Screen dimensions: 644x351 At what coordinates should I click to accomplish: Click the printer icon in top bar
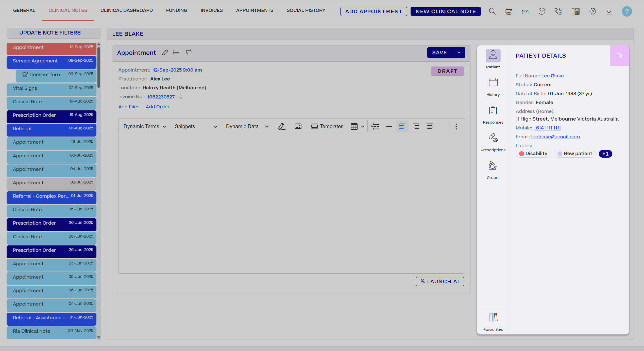pyautogui.click(x=509, y=11)
